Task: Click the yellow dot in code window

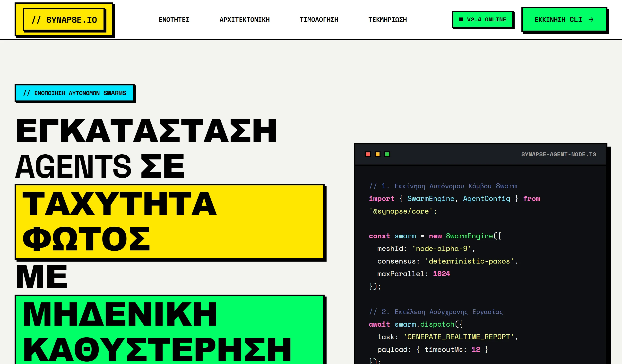Action: pyautogui.click(x=377, y=154)
